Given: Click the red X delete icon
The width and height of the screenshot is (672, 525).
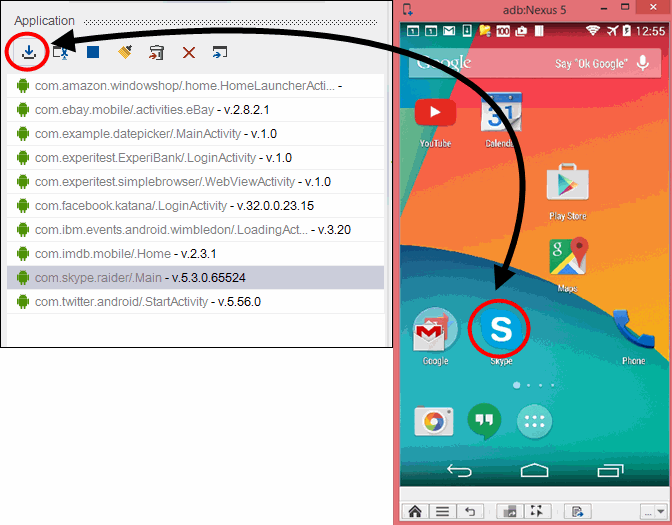Looking at the screenshot, I should click(189, 53).
